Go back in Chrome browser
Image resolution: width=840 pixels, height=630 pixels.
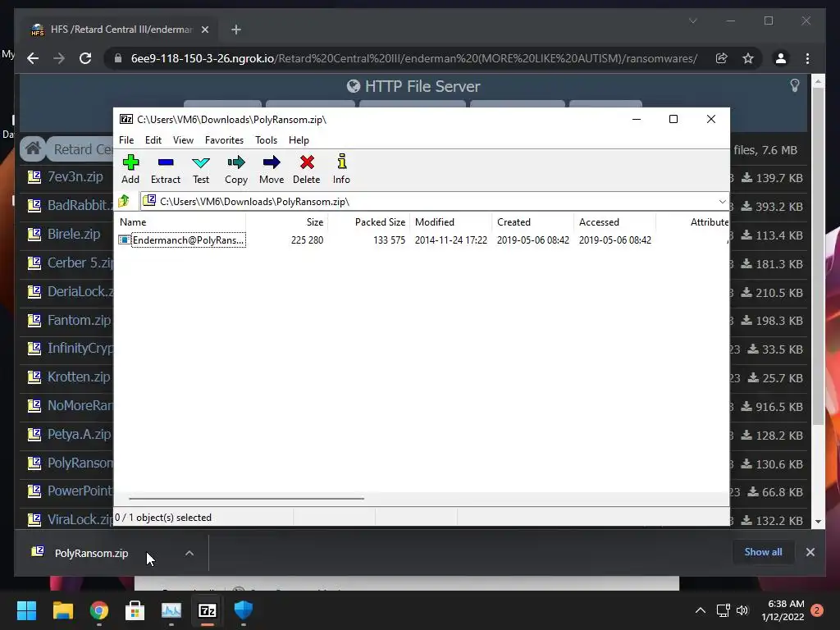coord(33,58)
